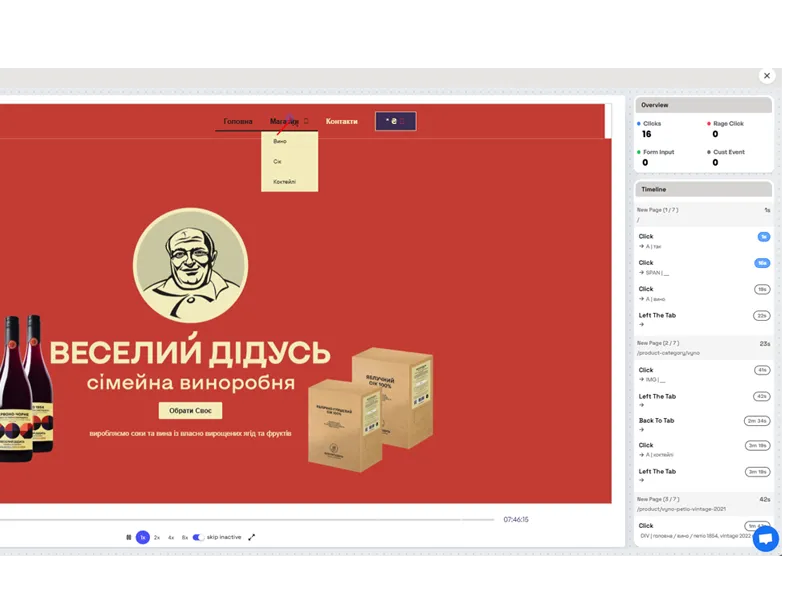Seek on the replay progress bar
Image resolution: width=800 pixels, height=600 pixels.
pos(247,519)
